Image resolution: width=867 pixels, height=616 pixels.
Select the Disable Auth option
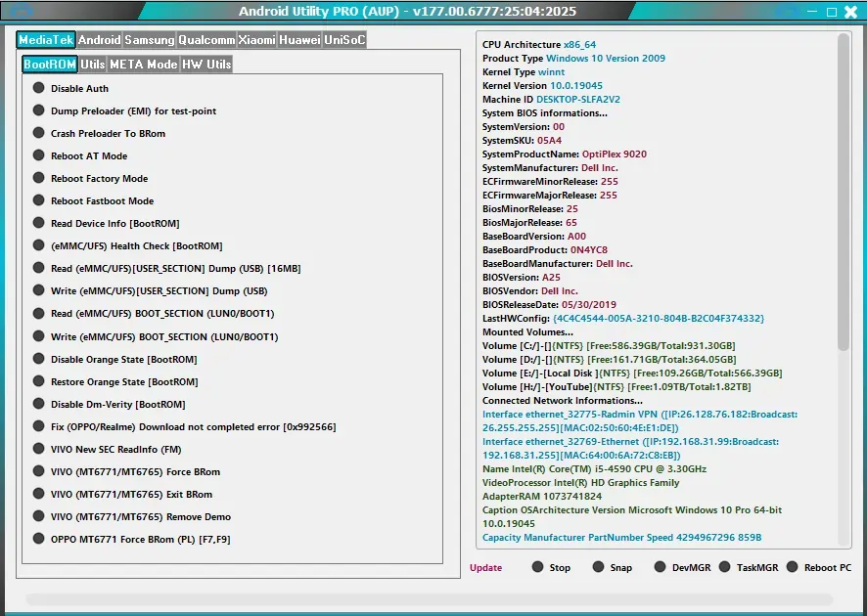70,88
